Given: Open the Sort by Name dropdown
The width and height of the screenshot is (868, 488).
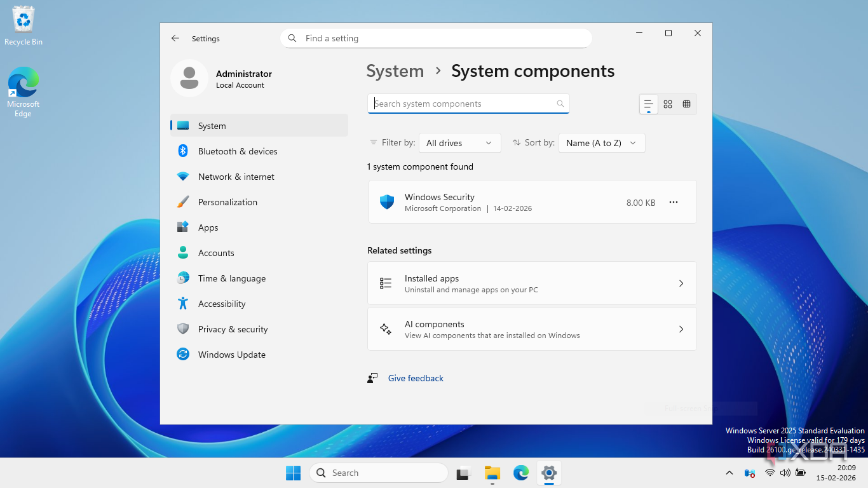Looking at the screenshot, I should pyautogui.click(x=602, y=143).
